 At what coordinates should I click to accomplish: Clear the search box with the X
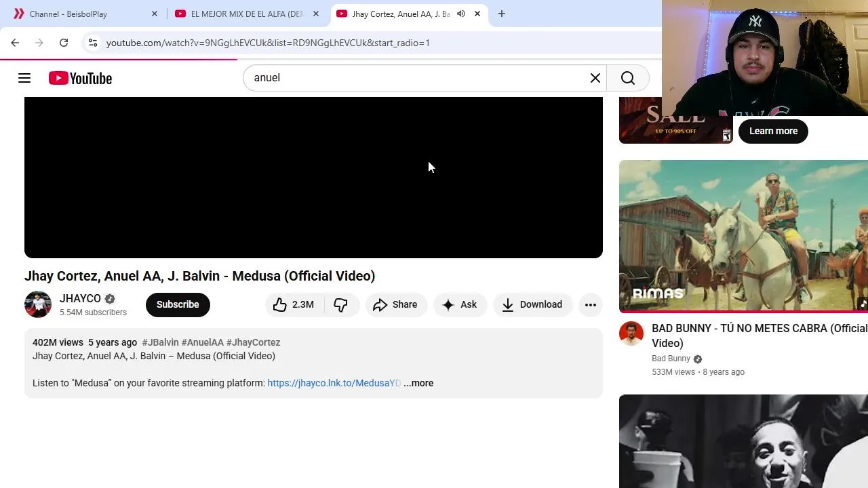[595, 78]
